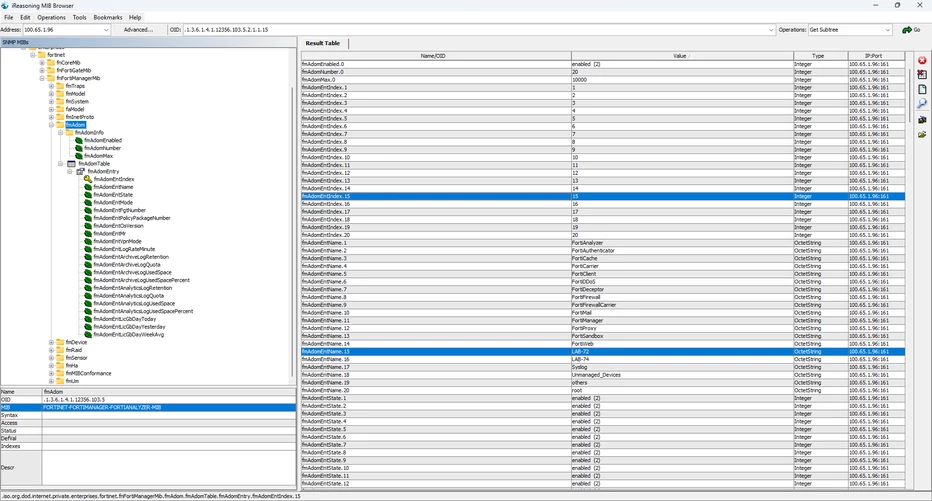
Task: Open the Help menu
Action: pyautogui.click(x=135, y=17)
